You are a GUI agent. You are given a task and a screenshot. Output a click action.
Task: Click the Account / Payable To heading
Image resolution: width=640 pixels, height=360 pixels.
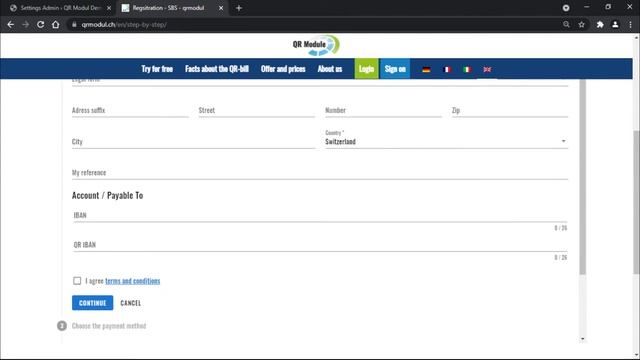(107, 196)
